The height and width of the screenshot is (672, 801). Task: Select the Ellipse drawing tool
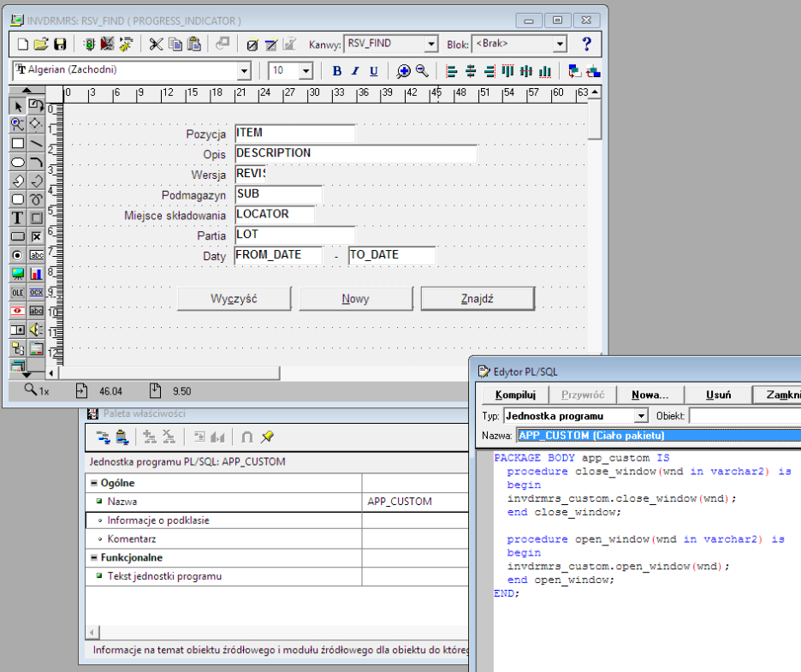[x=17, y=162]
